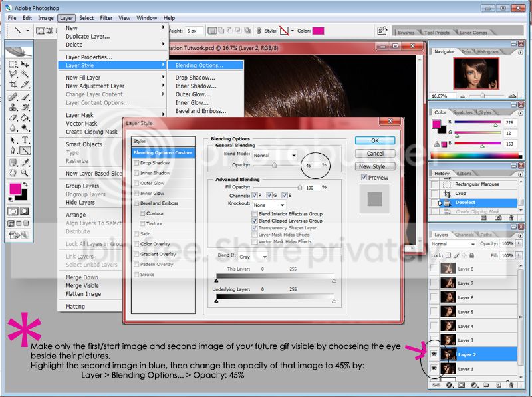Click foreground color swatch in toolbox
This screenshot has height=397, width=532.
tap(15, 189)
